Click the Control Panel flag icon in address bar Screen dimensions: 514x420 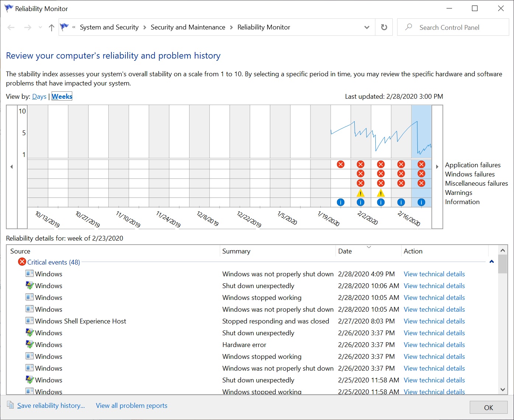pos(65,27)
